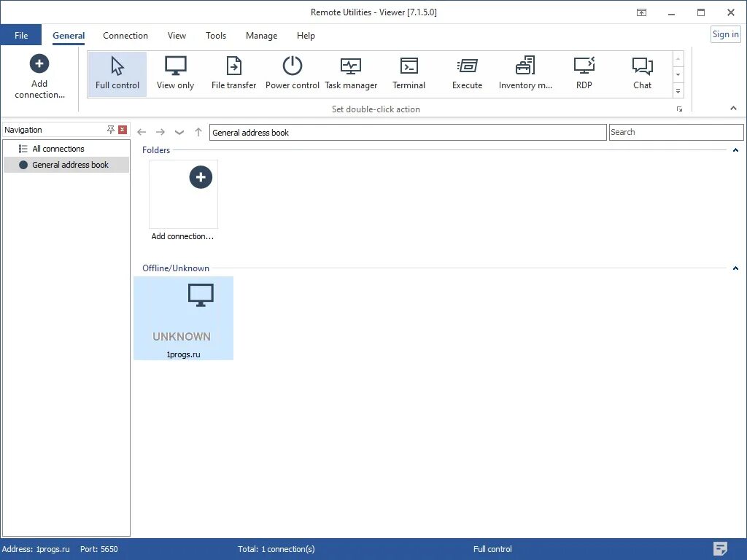Open the Chat tool
Screen dimensions: 747x560
pyautogui.click(x=642, y=73)
